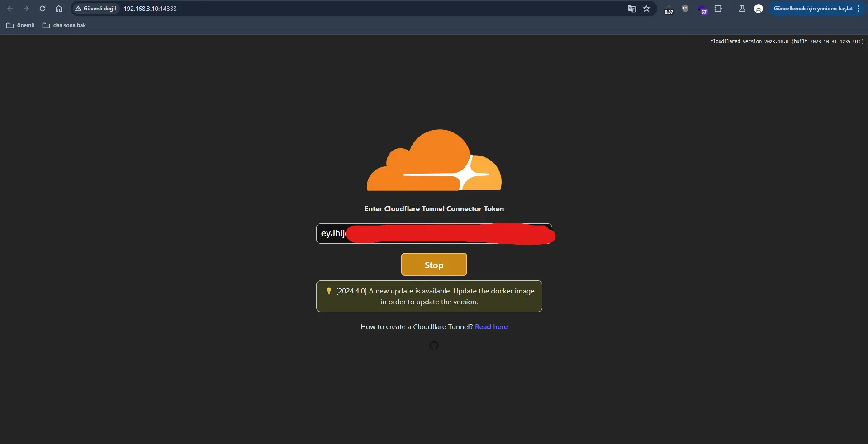Open the 'önemli' bookmarks folder
Screen dimensions: 868x444
click(20, 25)
